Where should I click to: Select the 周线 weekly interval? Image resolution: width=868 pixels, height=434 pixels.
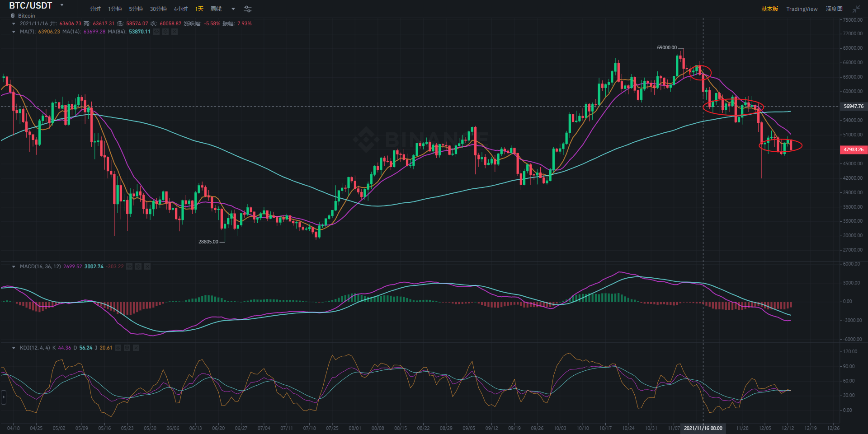tap(216, 9)
